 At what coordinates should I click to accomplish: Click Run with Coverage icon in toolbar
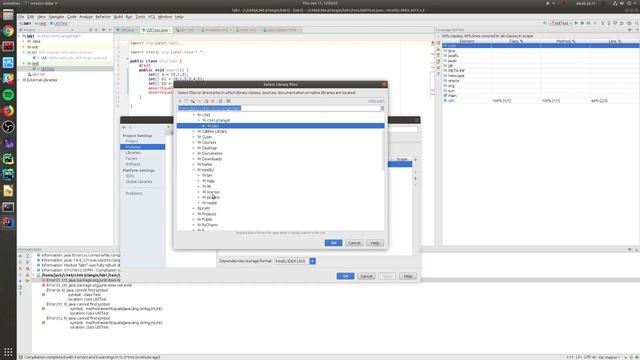tap(589, 23)
